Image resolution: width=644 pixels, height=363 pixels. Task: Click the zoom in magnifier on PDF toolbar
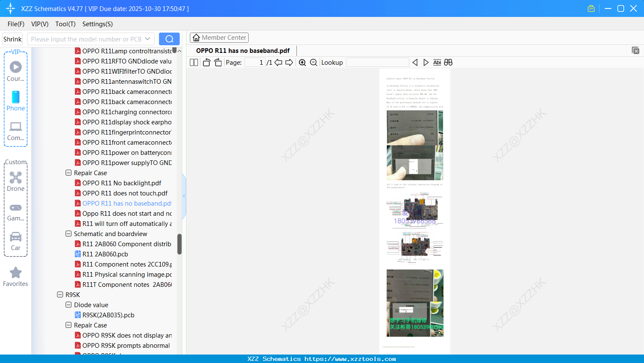(x=302, y=62)
